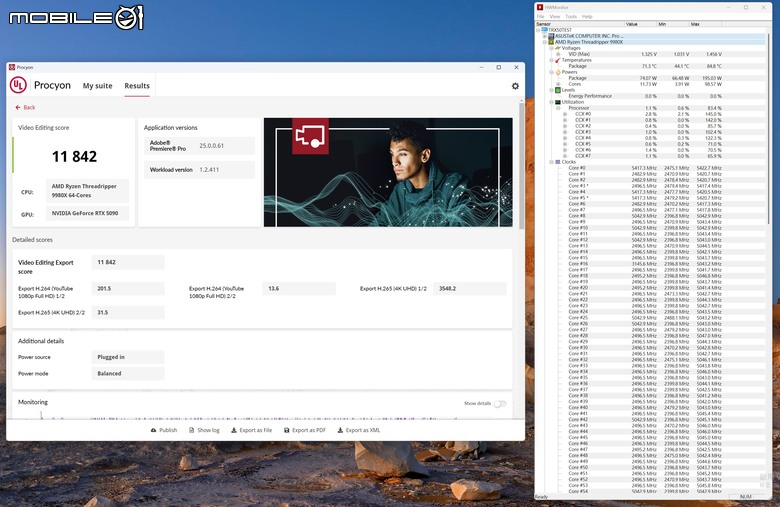780x507 pixels.
Task: Collapse the AMD Ryzen Threadripper 9980X node
Action: [x=545, y=42]
